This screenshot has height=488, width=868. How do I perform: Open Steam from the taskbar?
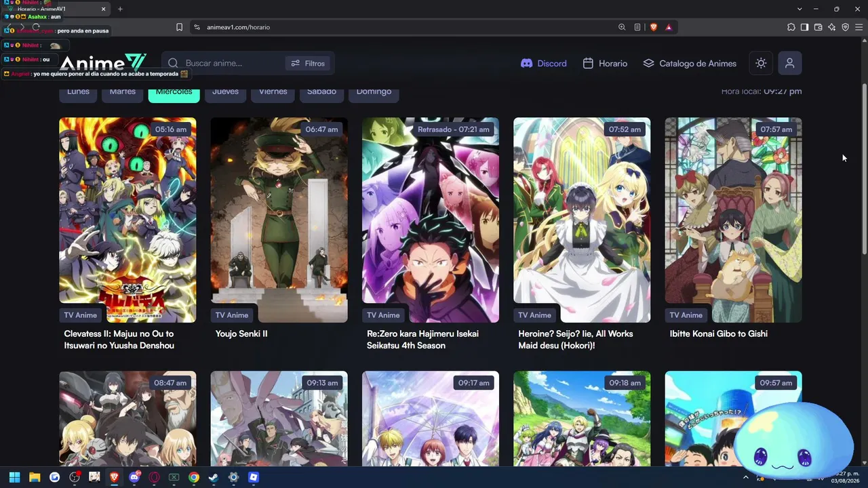coord(214,477)
